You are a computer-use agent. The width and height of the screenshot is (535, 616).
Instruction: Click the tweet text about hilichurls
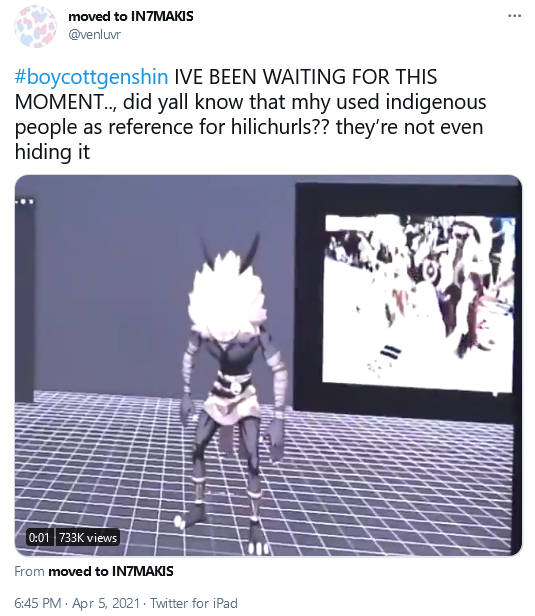tap(250, 114)
